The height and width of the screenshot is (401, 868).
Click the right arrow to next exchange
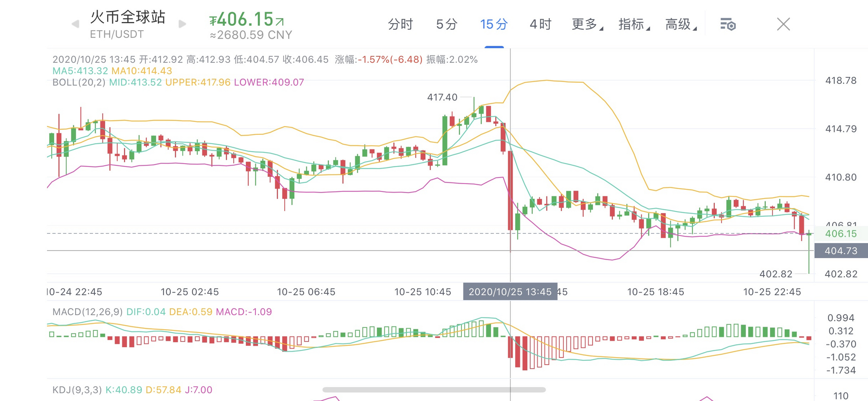click(x=182, y=24)
